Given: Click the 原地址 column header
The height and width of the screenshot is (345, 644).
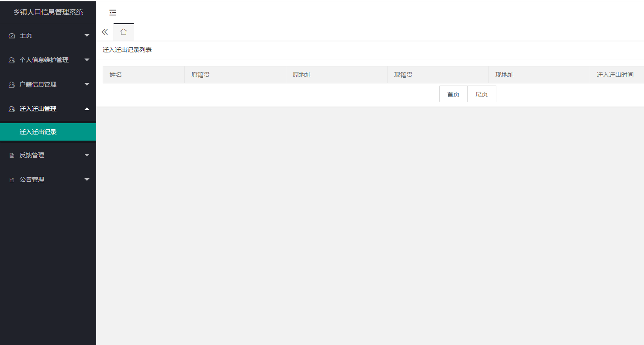Looking at the screenshot, I should pos(337,75).
